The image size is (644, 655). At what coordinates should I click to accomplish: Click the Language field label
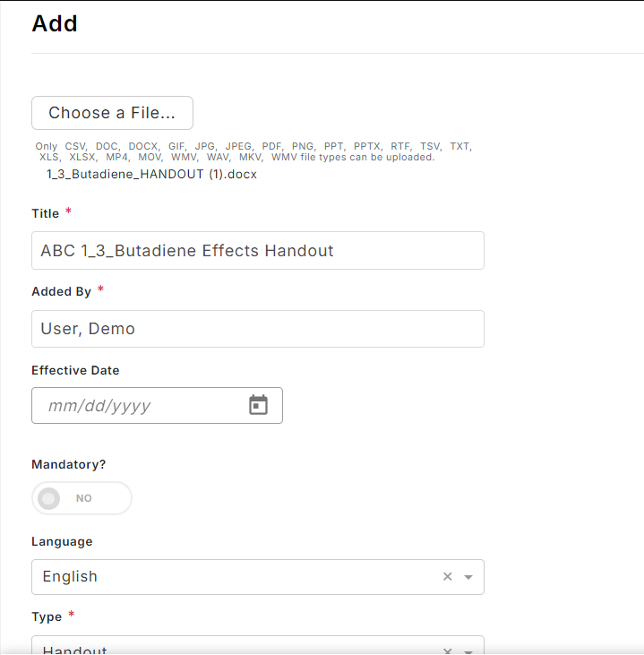click(x=62, y=542)
